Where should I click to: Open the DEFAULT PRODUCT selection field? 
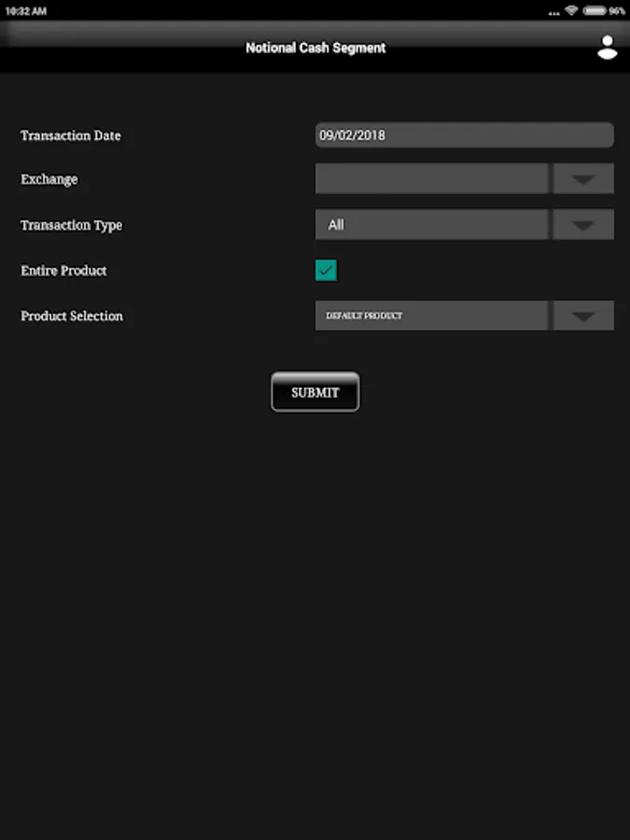(431, 315)
